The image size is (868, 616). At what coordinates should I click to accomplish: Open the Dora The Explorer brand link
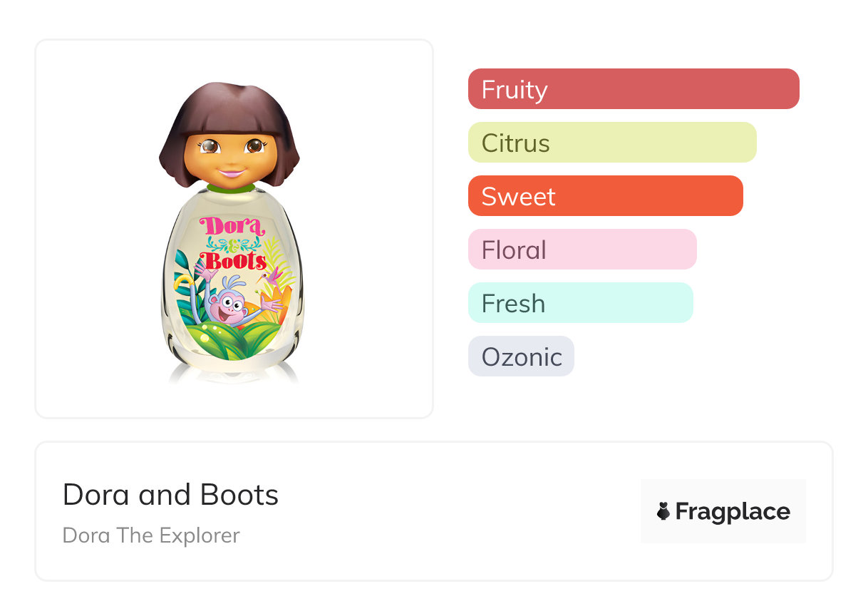[x=151, y=535]
